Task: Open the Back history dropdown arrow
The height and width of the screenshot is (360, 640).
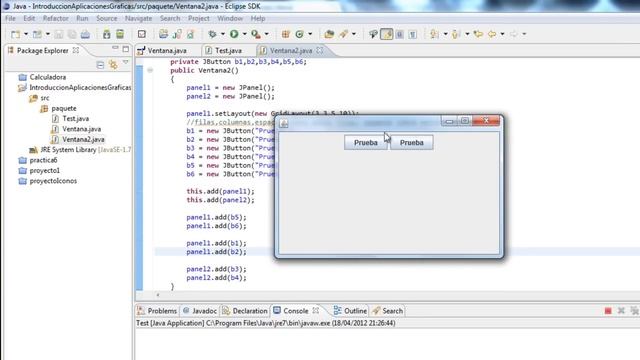Action: click(x=502, y=34)
